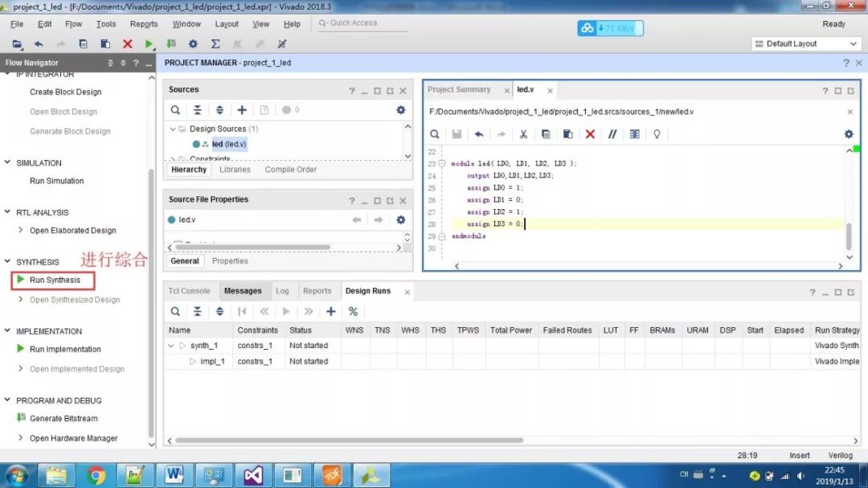Open the Reports menu
The image size is (868, 488).
[144, 24]
